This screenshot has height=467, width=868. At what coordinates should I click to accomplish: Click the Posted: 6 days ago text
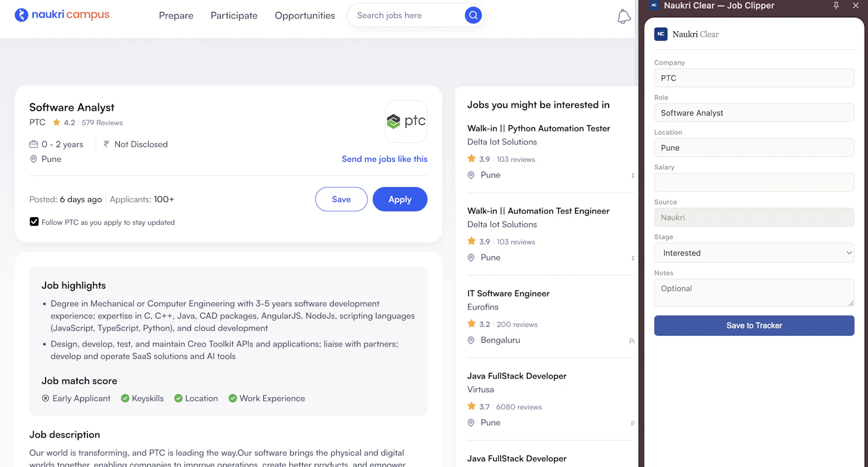pos(66,200)
